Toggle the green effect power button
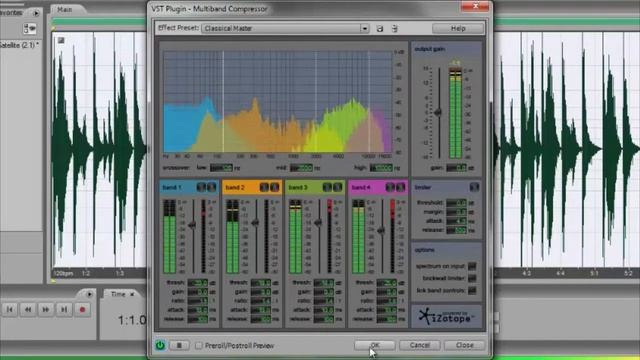Screen dimensions: 640x360 pos(160,345)
